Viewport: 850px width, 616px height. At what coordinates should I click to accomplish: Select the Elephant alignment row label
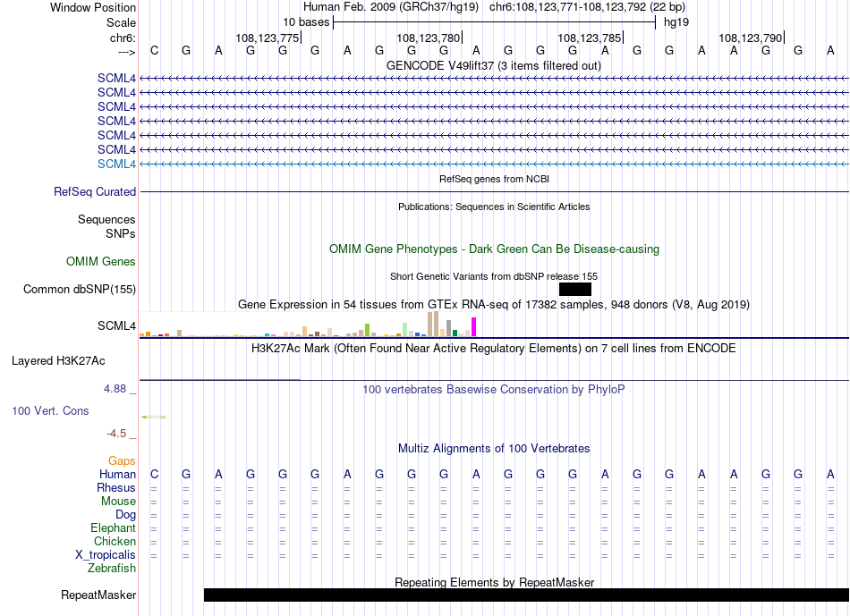coord(113,527)
